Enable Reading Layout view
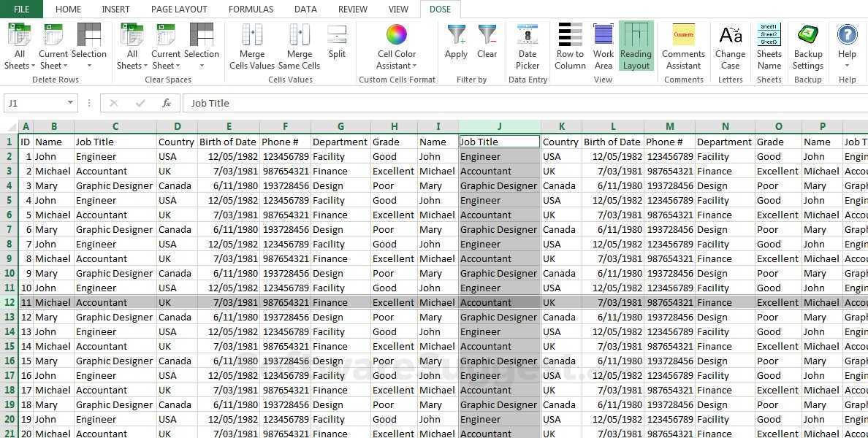 (x=636, y=45)
